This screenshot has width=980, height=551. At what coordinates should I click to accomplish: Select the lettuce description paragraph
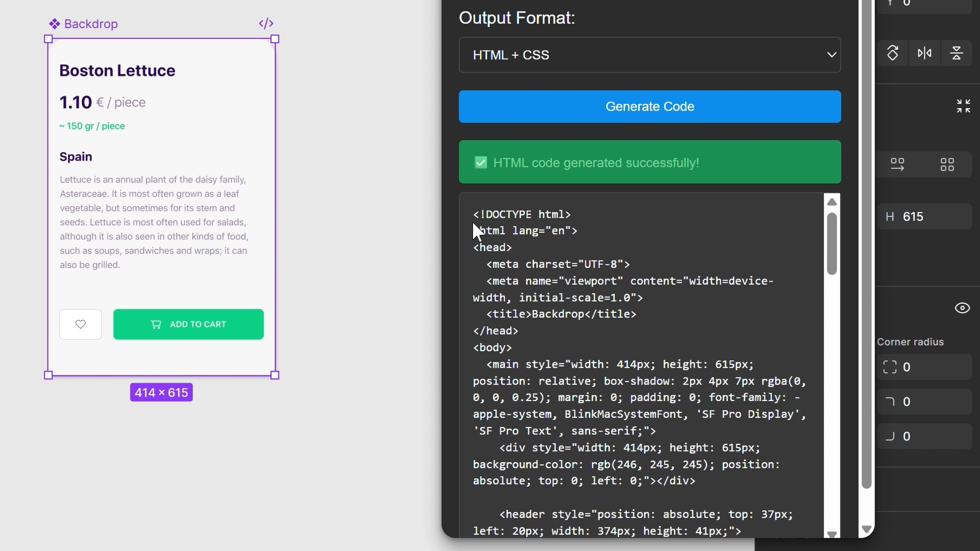(154, 222)
